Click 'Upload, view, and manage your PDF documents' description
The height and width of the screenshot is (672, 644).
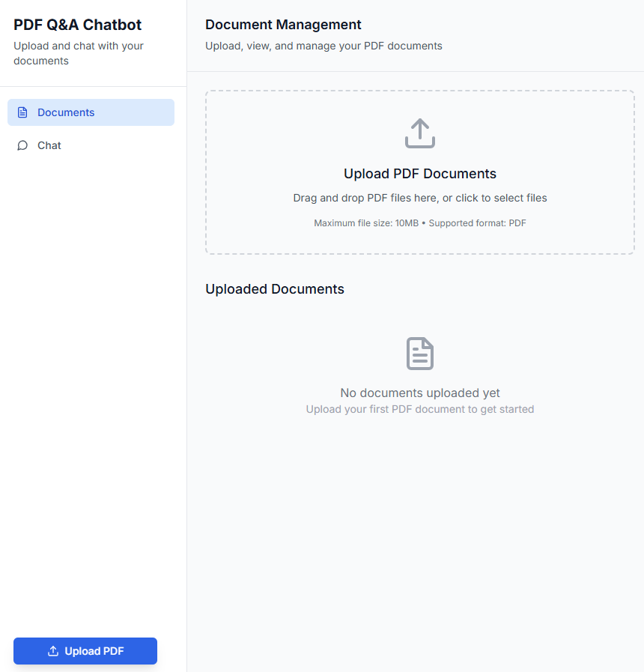(323, 46)
